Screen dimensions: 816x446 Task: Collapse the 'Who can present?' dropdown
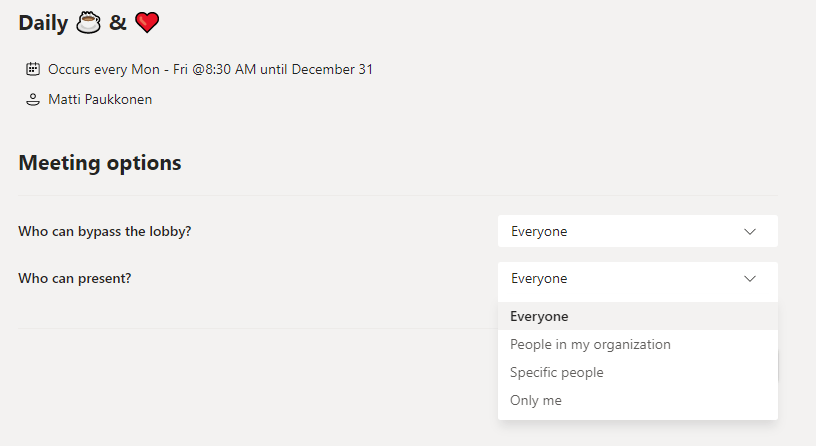[637, 278]
